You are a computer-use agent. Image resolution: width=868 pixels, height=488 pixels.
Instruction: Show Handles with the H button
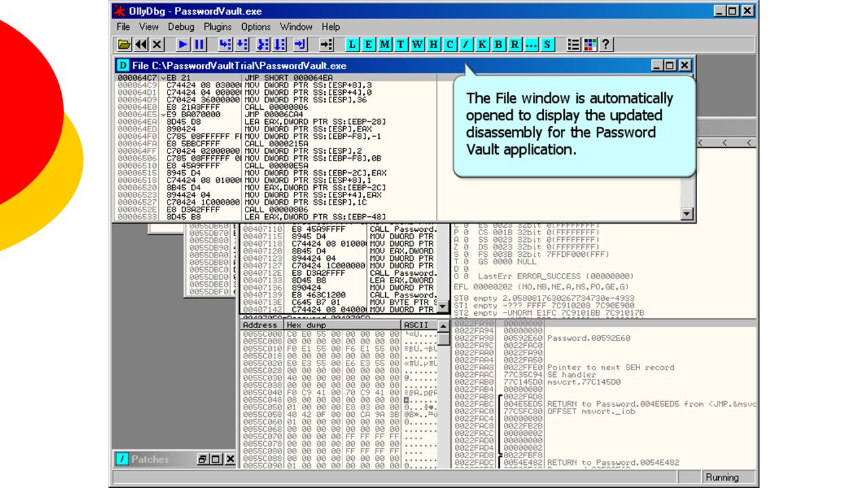433,45
